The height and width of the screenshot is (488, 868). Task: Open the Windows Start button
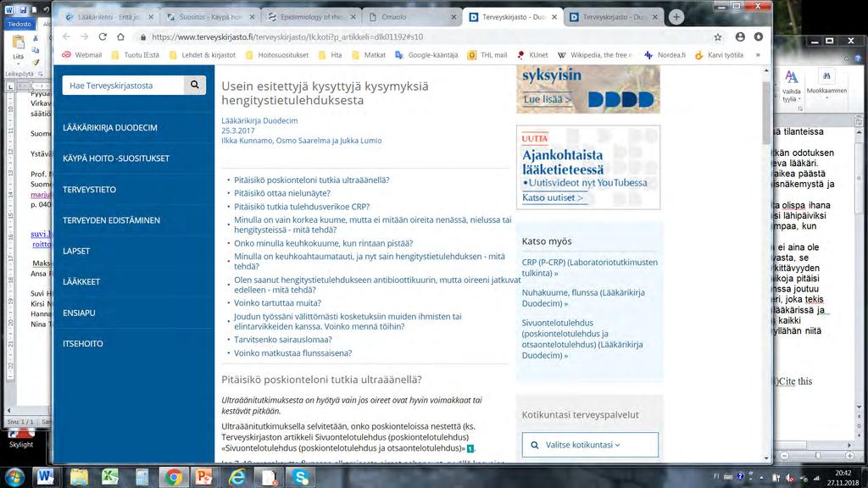(14, 477)
